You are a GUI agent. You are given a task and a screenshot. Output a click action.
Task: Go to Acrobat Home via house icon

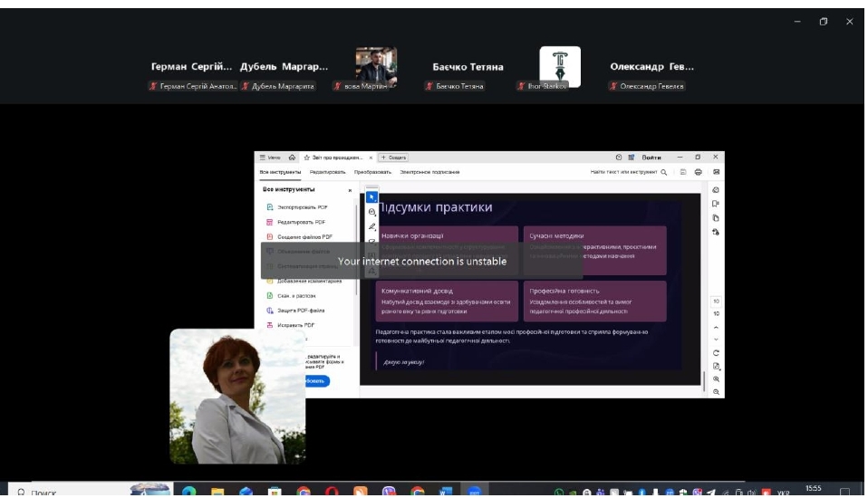pyautogui.click(x=293, y=158)
